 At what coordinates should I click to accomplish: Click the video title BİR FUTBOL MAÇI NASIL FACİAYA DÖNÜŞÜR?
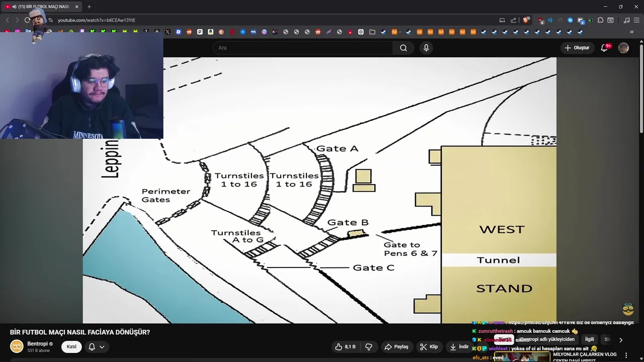click(80, 332)
